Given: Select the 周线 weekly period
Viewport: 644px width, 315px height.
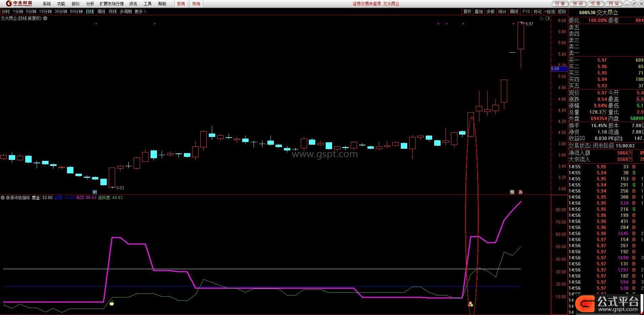Looking at the screenshot, I should [x=101, y=11].
